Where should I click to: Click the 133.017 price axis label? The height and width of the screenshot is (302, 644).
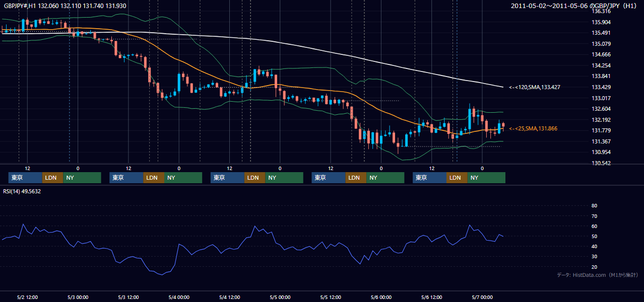pos(601,98)
